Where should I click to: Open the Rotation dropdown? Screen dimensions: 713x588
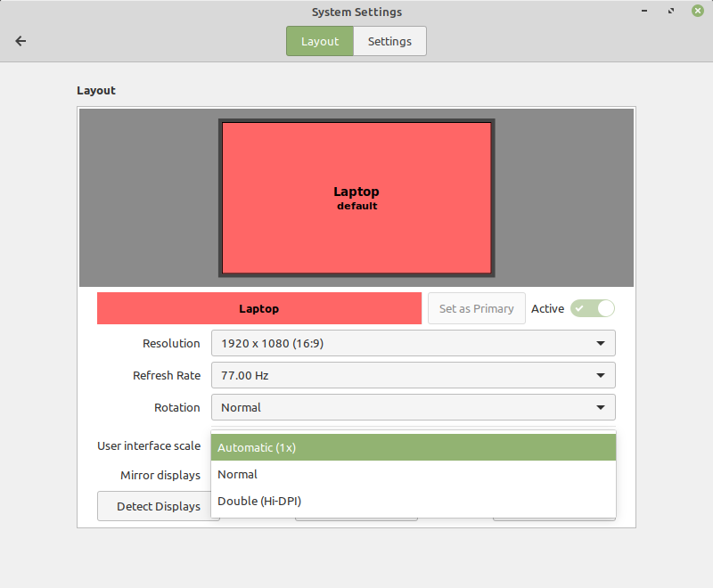pos(414,407)
